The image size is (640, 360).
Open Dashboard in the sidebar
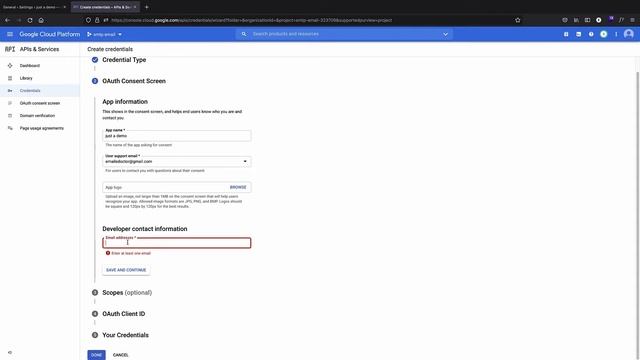coord(30,65)
